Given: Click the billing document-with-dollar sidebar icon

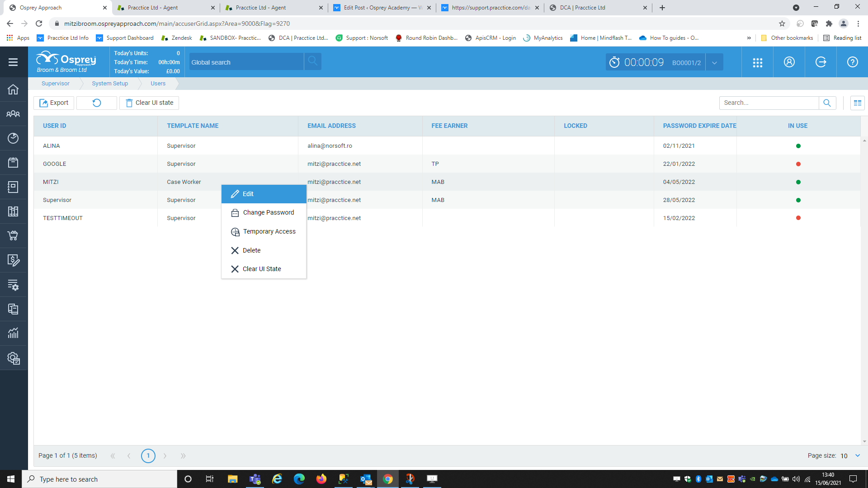Looking at the screenshot, I should [14, 260].
